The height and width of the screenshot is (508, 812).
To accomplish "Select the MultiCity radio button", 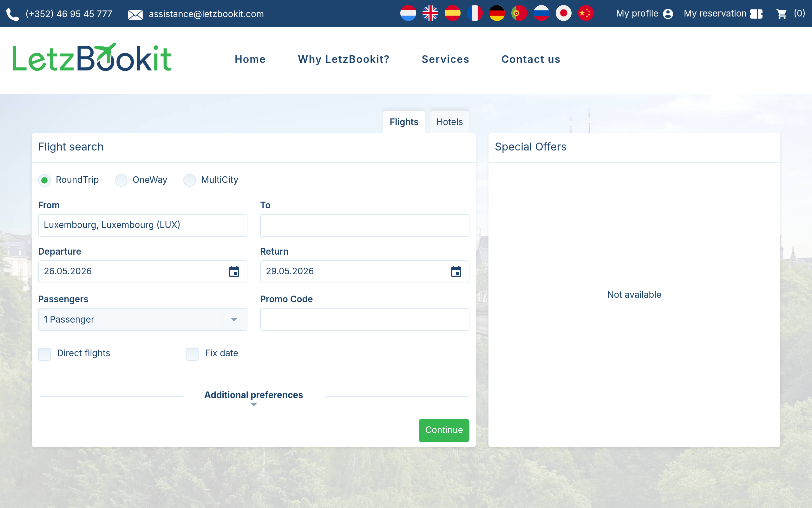I will point(190,180).
